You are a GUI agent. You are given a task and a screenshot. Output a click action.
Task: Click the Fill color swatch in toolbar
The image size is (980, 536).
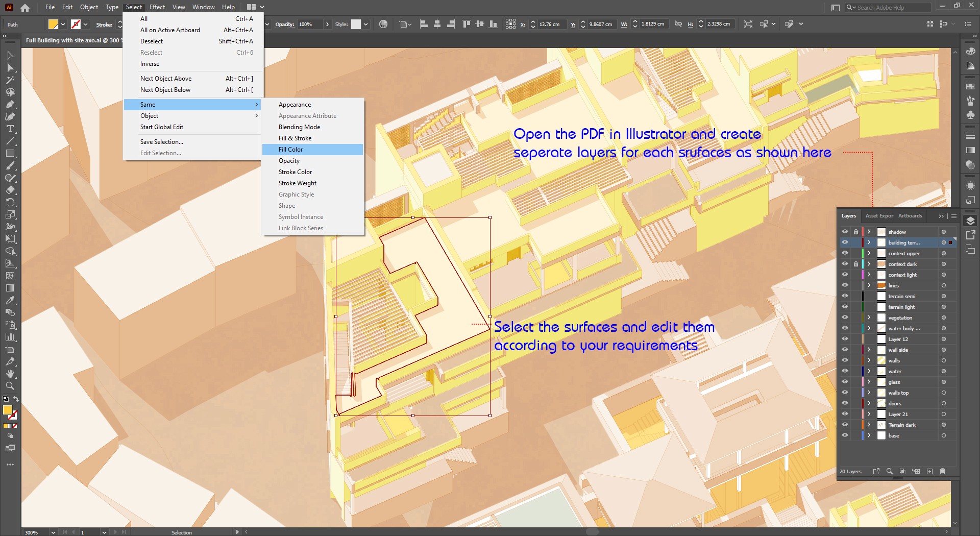coord(7,410)
